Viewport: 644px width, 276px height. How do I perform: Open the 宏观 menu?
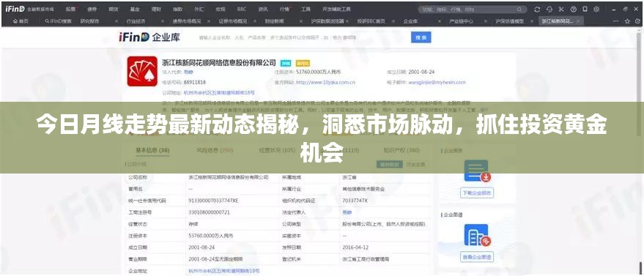[x=221, y=9]
